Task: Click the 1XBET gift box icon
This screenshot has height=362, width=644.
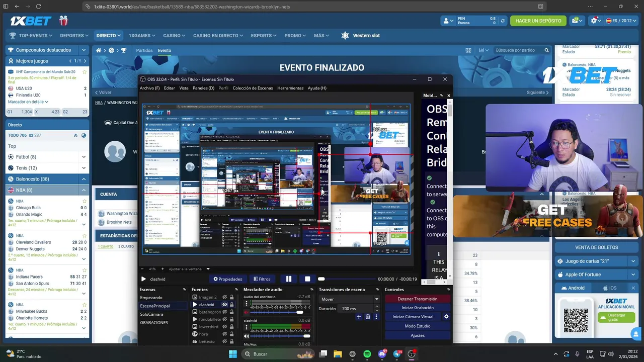Action: [x=63, y=21]
